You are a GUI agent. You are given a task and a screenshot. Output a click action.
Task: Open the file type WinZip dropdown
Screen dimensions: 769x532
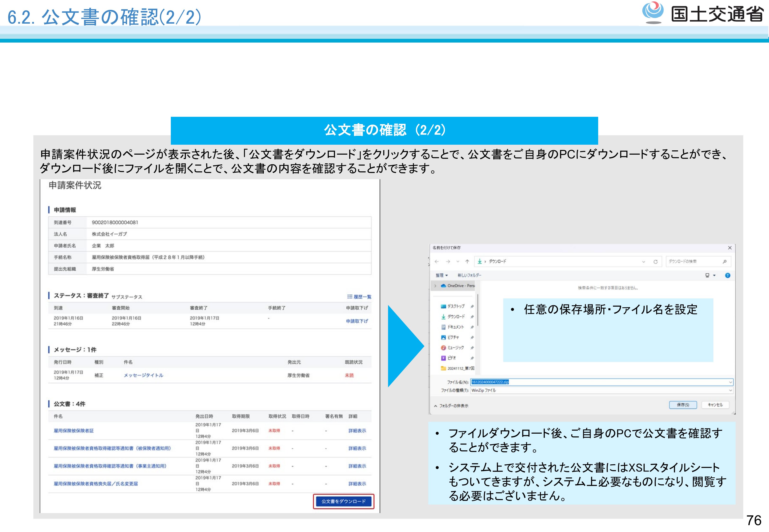[x=730, y=390]
